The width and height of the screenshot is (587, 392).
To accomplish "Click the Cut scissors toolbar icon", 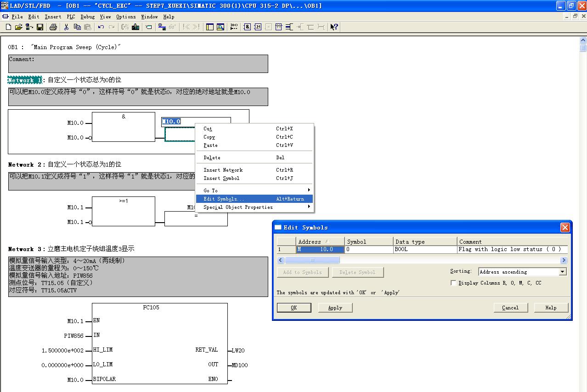I will pyautogui.click(x=66, y=27).
